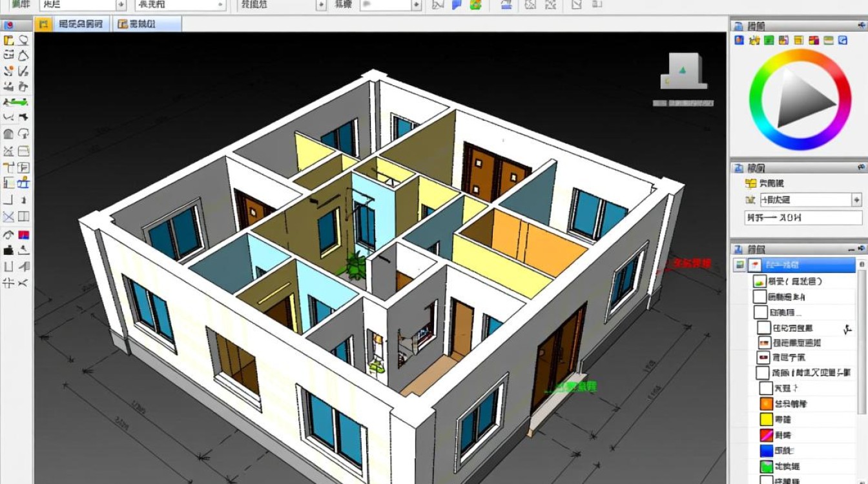Open the first dropdown in the top toolbar
The height and width of the screenshot is (484, 868).
coord(121,5)
